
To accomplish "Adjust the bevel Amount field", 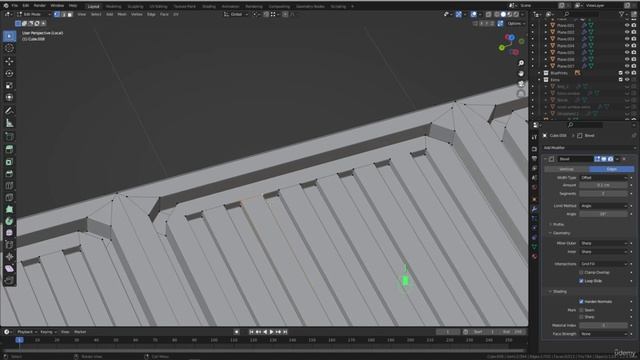I will pyautogui.click(x=604, y=185).
